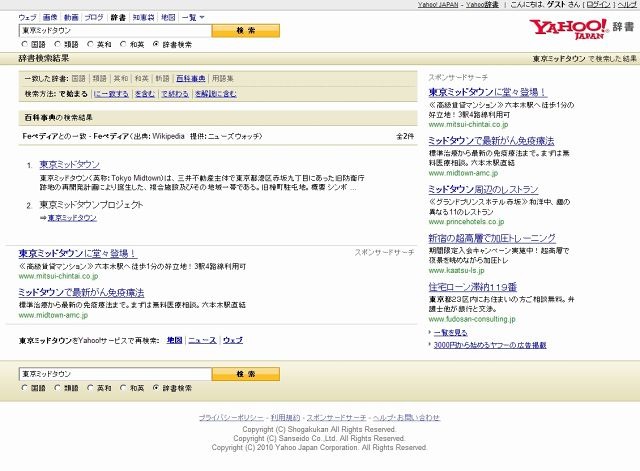
Task: Open the 百科事典 matched dictionary link
Action: 191,78
